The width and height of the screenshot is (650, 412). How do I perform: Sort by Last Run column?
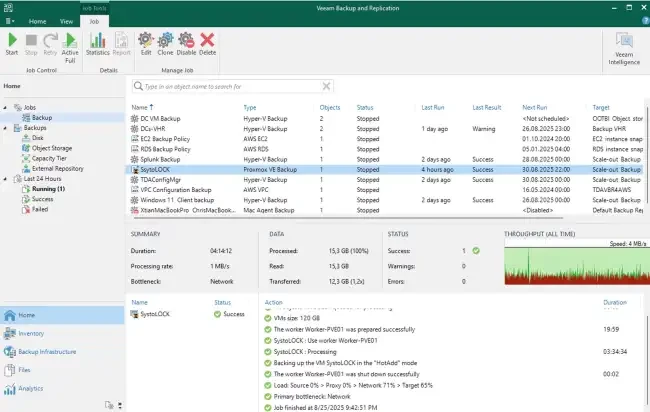click(433, 107)
